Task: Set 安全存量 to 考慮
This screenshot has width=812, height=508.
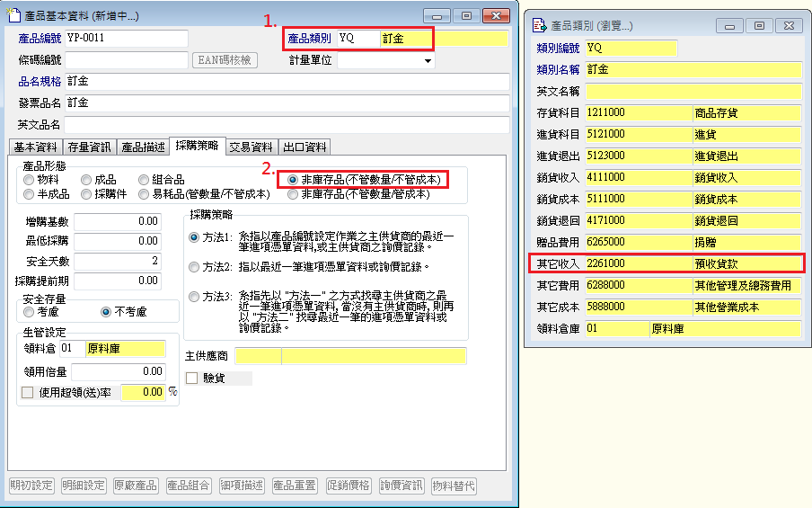Action: 29,311
